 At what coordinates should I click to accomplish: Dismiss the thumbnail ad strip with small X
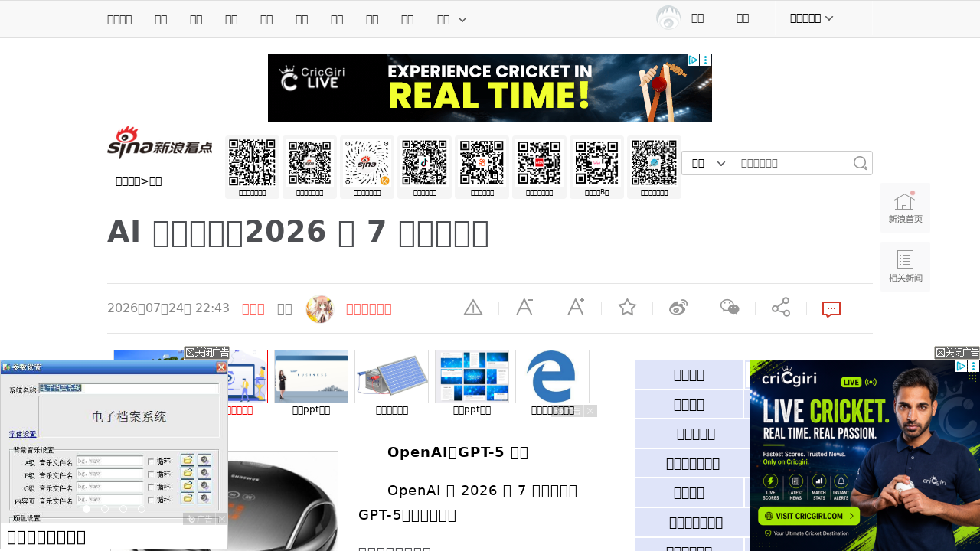590,411
